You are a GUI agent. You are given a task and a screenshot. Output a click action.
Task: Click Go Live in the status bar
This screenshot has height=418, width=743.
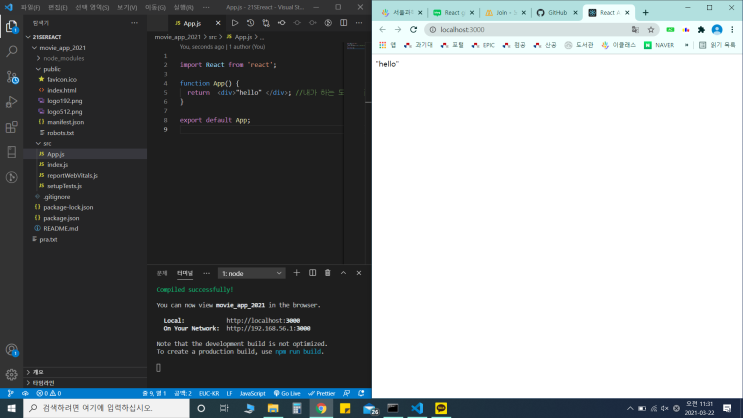point(287,393)
